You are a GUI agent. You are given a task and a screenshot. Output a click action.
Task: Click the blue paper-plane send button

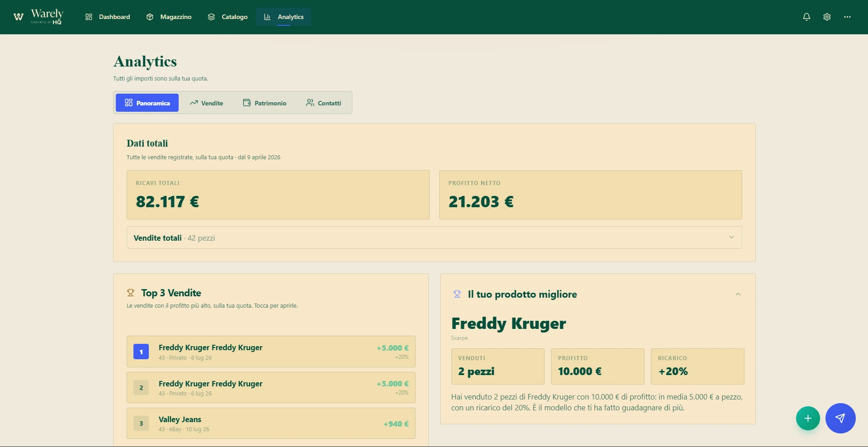(x=840, y=418)
